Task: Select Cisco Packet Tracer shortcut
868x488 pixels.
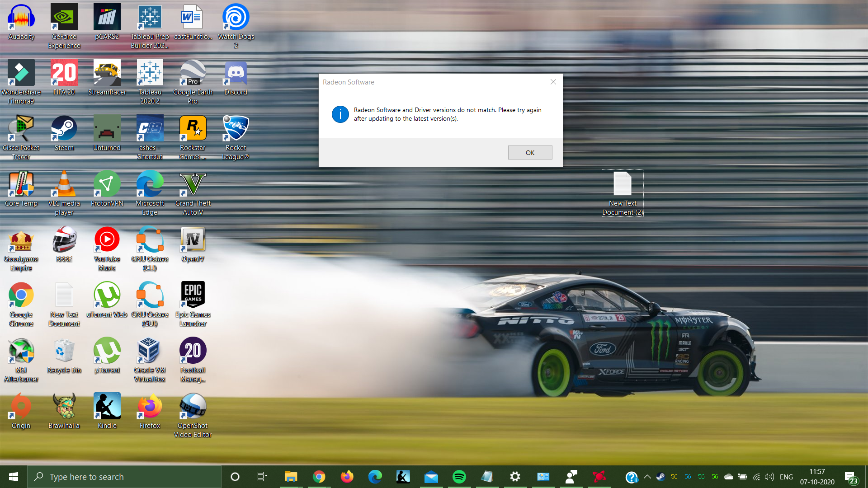Action: pyautogui.click(x=21, y=137)
